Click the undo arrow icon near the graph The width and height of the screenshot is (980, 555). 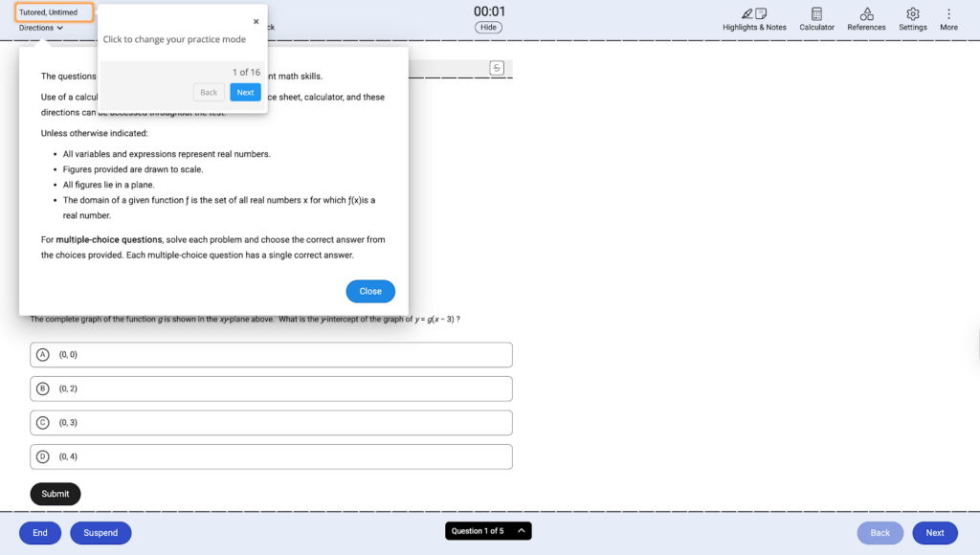[x=497, y=68]
